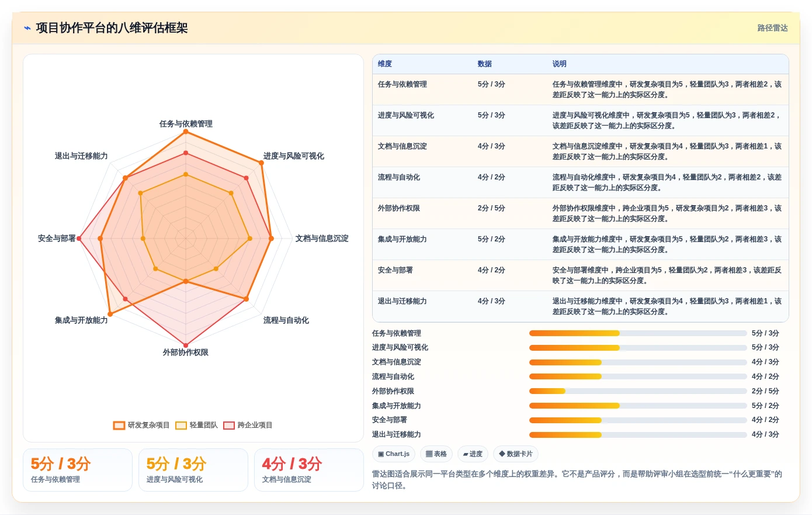812x515 pixels.
Task: Toggle the 研发复杂项目 legend swatch
Action: [x=119, y=426]
